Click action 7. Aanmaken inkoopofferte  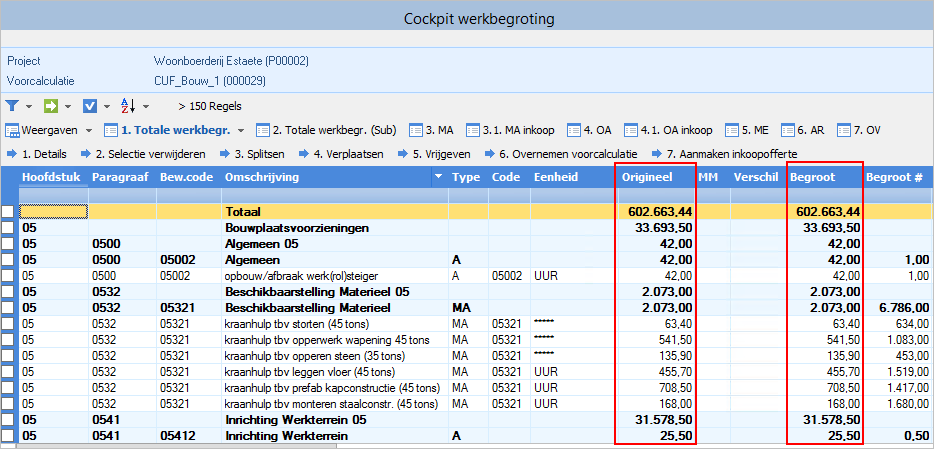pos(724,154)
